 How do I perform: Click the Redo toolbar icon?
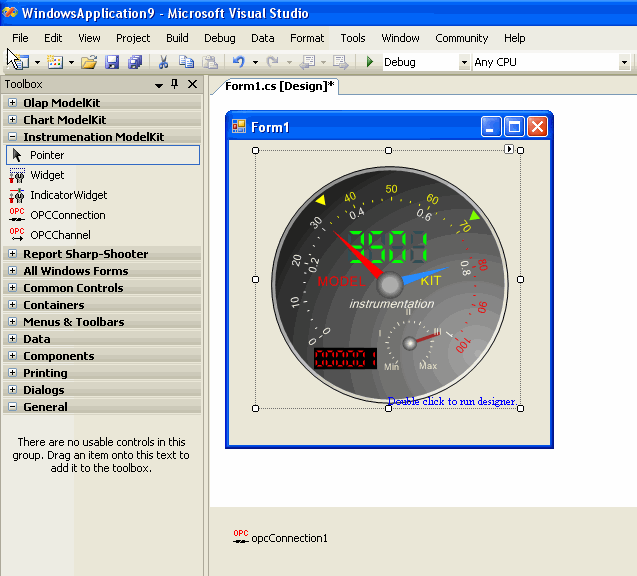coord(273,62)
